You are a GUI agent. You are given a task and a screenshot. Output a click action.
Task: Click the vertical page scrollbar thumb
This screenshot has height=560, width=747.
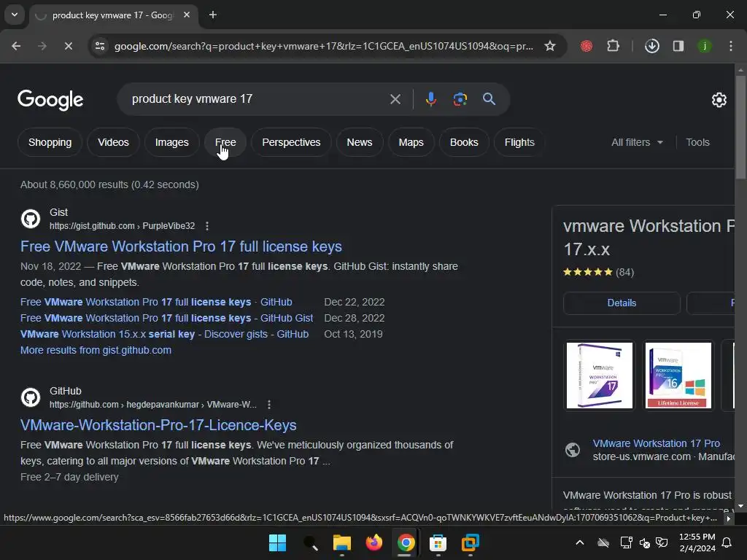pos(740,126)
